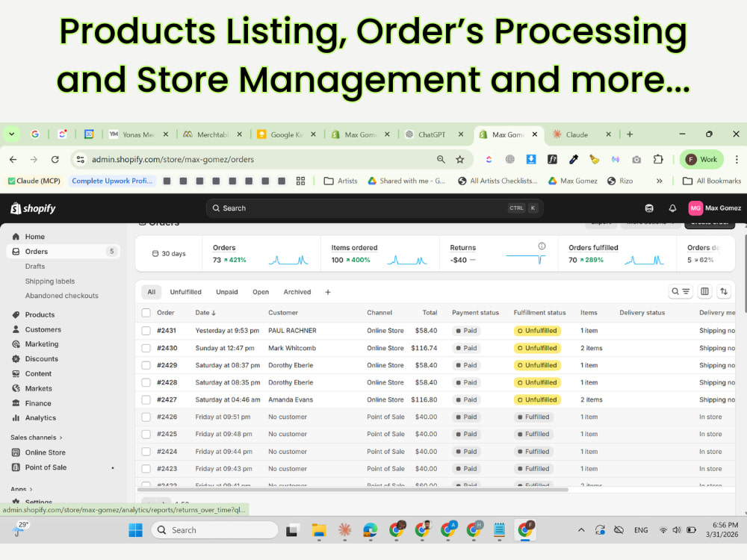
Task: Focus the Shopify admin search field
Action: 374,208
